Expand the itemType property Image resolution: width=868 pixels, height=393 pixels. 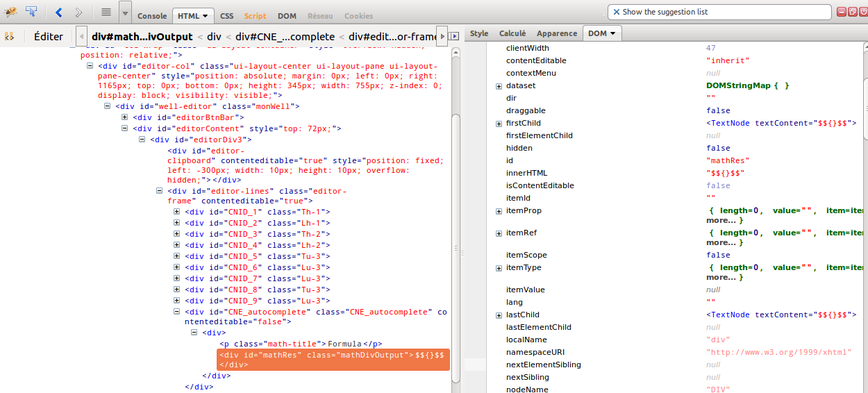click(x=499, y=268)
